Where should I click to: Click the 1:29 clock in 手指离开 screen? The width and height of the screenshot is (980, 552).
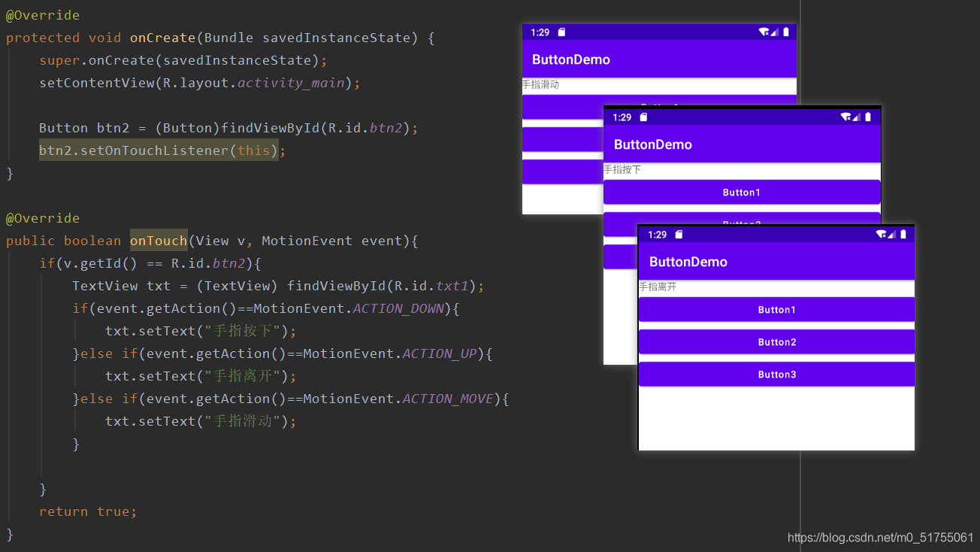click(657, 235)
